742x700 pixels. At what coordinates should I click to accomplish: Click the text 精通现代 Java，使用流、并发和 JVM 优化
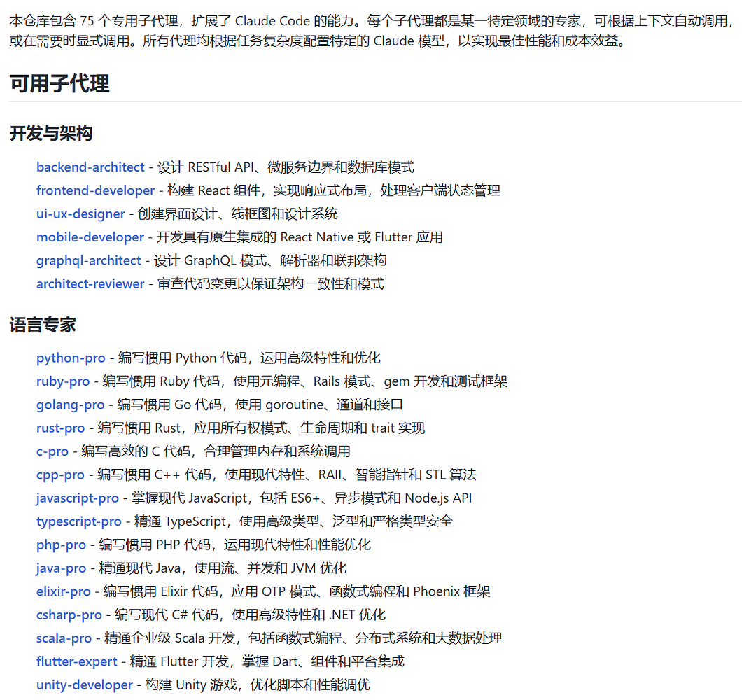223,568
